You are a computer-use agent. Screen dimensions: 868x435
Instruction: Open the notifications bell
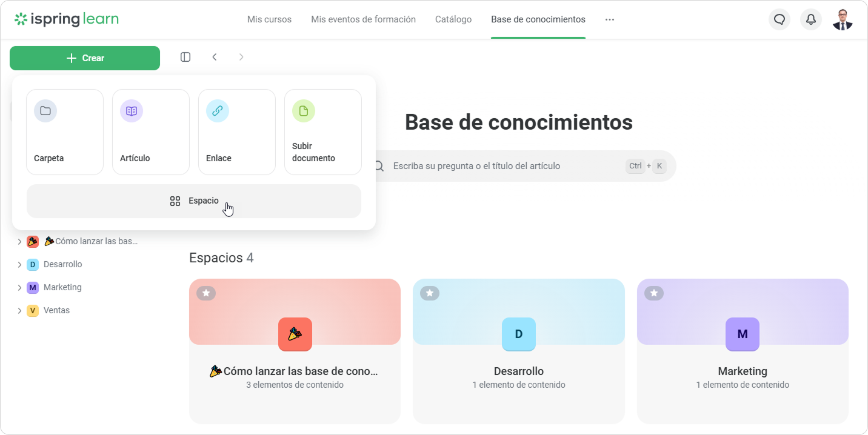811,19
